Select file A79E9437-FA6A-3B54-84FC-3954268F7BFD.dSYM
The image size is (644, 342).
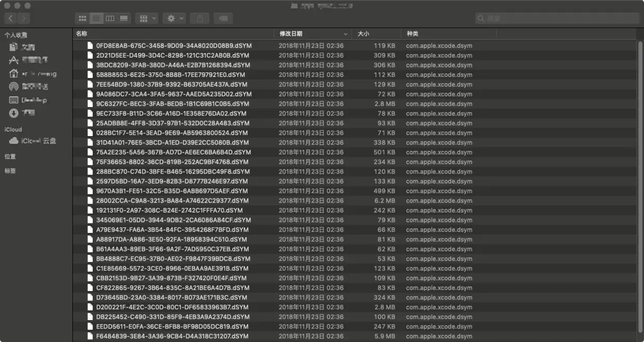(172, 230)
